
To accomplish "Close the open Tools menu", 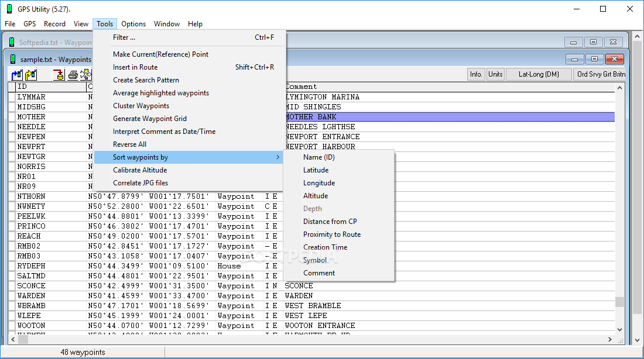I will tap(105, 24).
